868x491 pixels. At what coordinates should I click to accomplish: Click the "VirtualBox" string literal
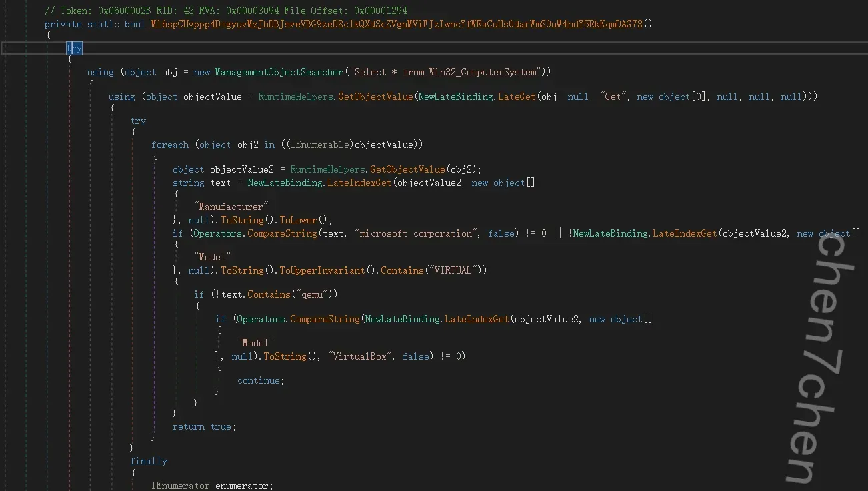361,356
